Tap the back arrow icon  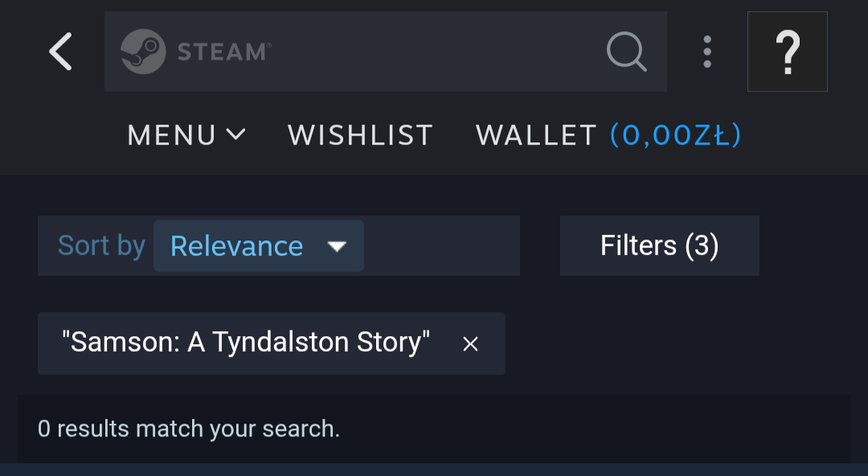60,51
